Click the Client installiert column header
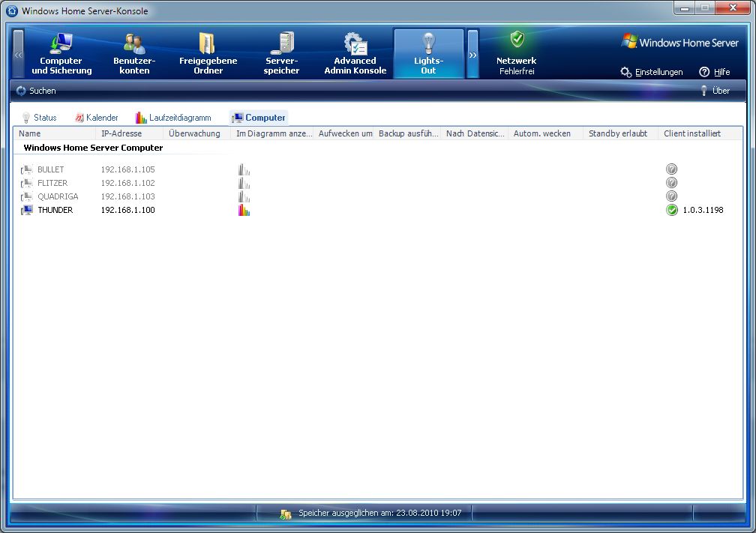 (x=700, y=133)
